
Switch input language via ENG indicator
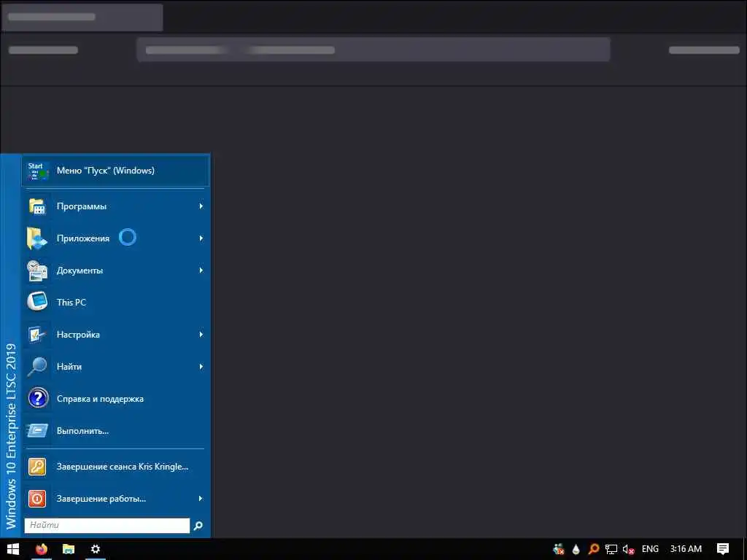pos(650,549)
